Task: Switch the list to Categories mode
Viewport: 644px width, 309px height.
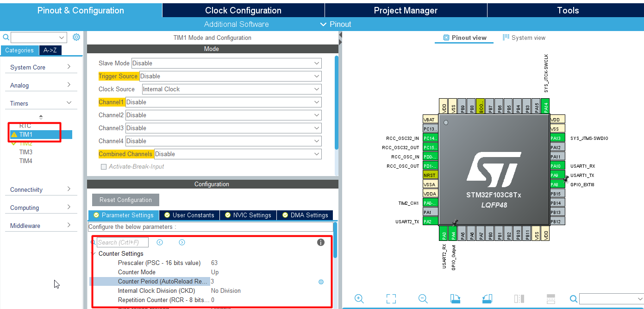Action: [19, 50]
